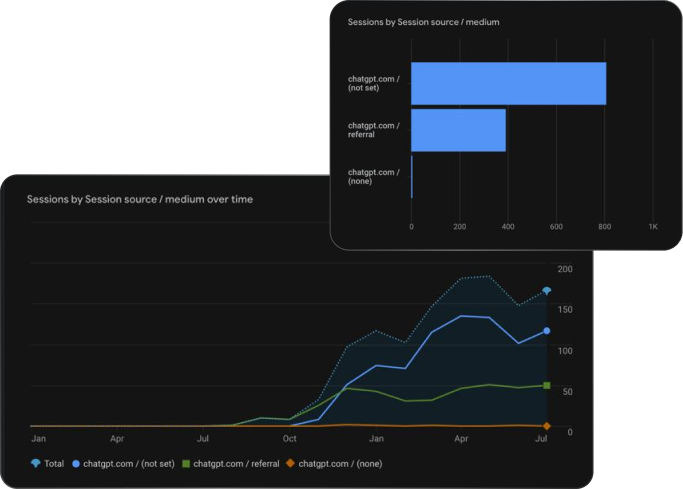Select the 'chatgpt.com / (not set)' legend label
Viewport: 683px width, 489px height.
point(129,464)
